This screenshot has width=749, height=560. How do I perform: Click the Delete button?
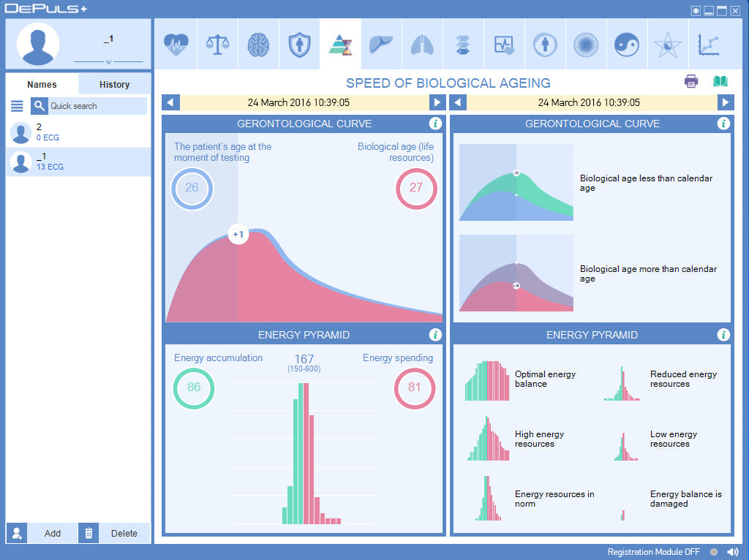pyautogui.click(x=124, y=533)
